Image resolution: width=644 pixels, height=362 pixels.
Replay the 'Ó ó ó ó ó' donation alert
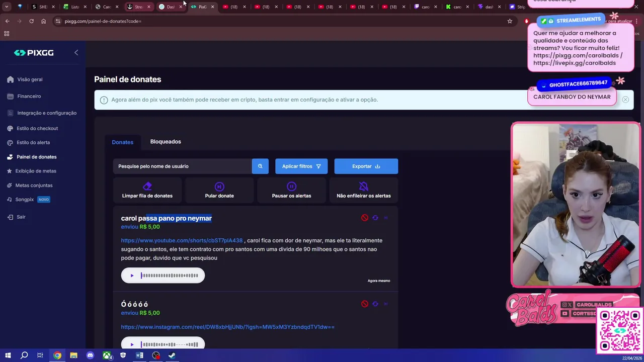pos(375,304)
